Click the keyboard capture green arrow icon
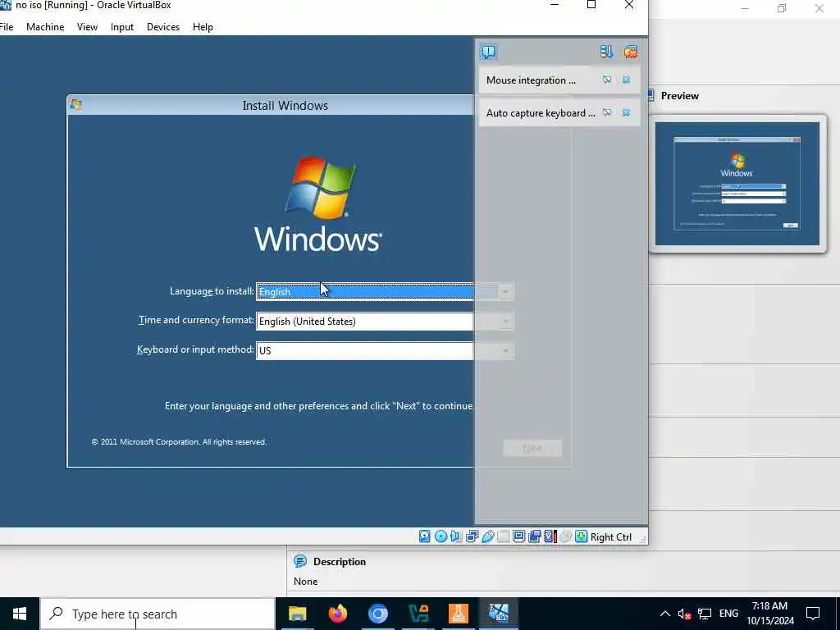This screenshot has width=840, height=630. click(x=582, y=536)
